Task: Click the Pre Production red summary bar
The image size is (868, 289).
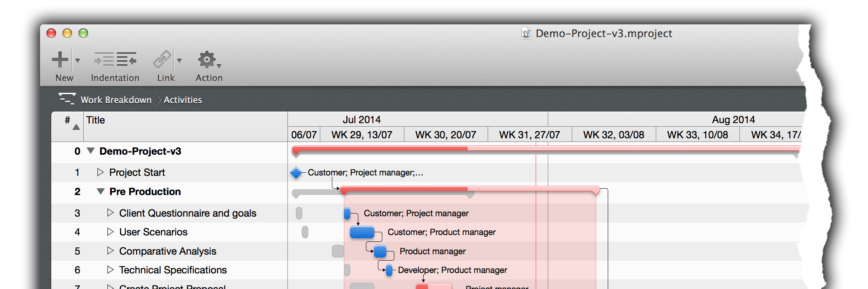Action: [470, 189]
